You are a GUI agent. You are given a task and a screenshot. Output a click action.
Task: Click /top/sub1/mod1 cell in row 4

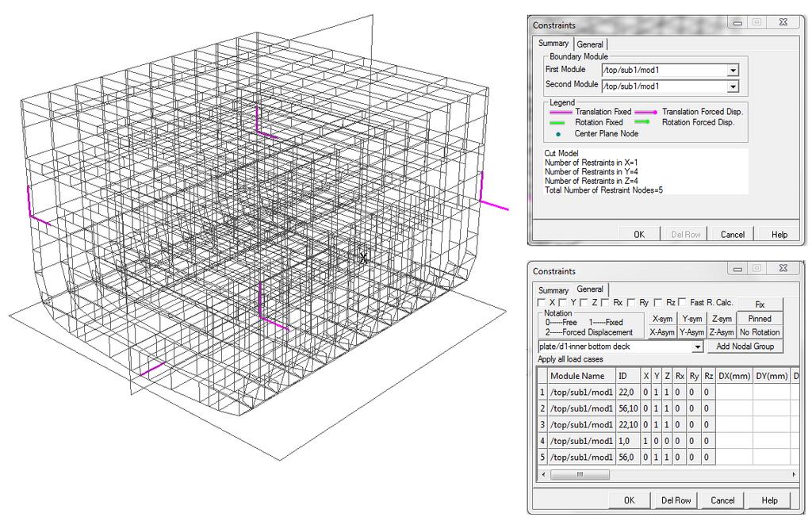pos(581,441)
